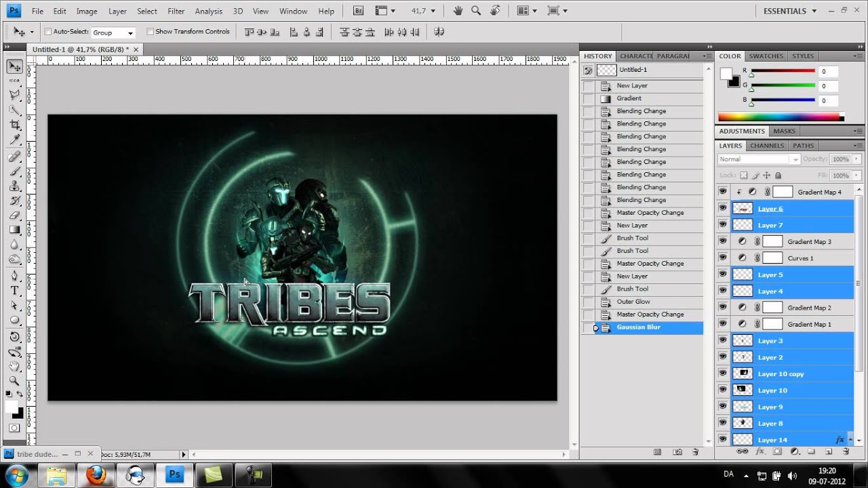This screenshot has height=488, width=868.
Task: Open the tool preset picker arrow
Action: pyautogui.click(x=31, y=33)
